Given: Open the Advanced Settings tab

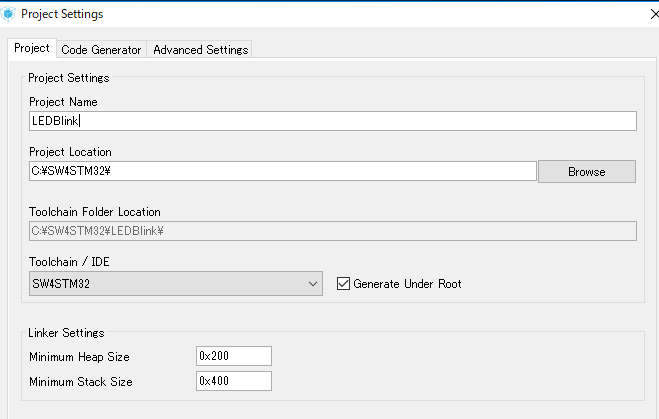Looking at the screenshot, I should point(200,50).
